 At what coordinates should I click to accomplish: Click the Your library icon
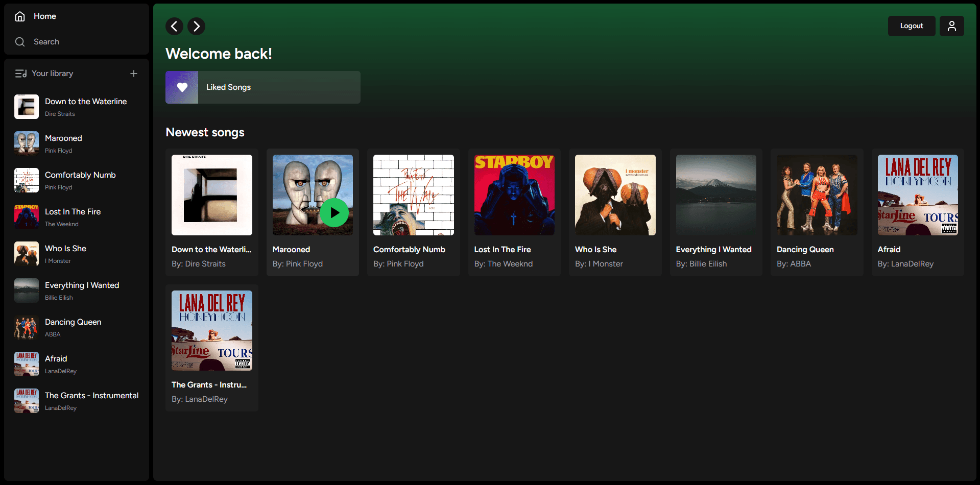[20, 73]
